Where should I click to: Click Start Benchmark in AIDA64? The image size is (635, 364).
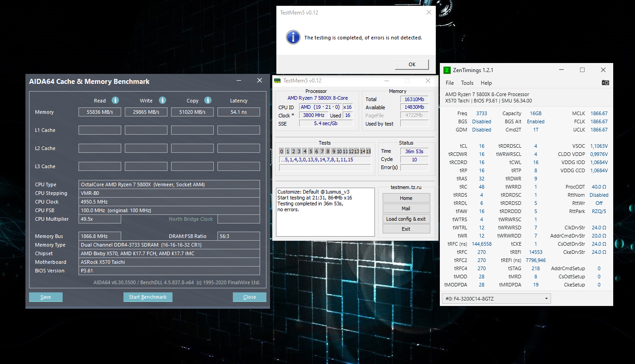click(x=148, y=297)
